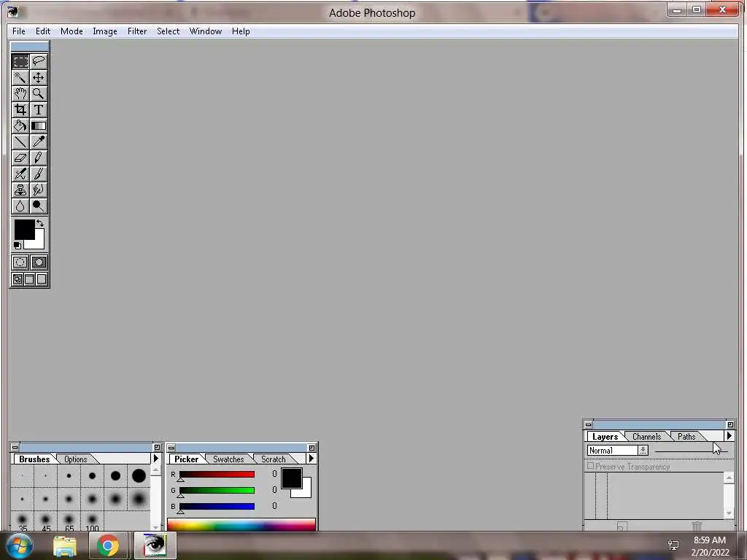Select the Blur water-drop tool

click(x=20, y=206)
